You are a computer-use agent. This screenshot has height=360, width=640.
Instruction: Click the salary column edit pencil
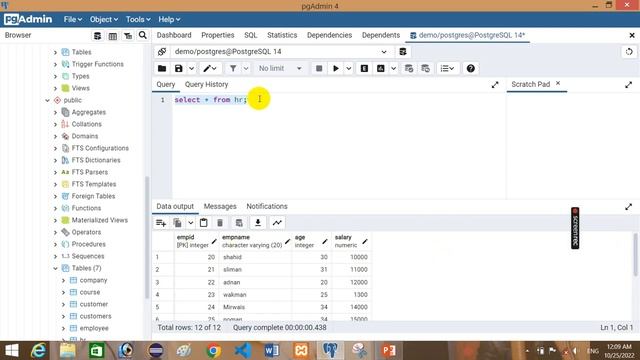(364, 241)
